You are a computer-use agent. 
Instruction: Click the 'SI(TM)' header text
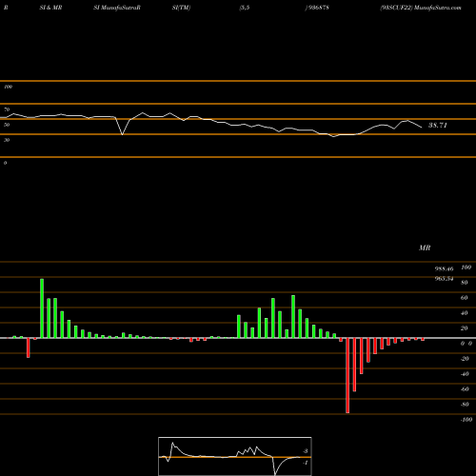click(181, 8)
